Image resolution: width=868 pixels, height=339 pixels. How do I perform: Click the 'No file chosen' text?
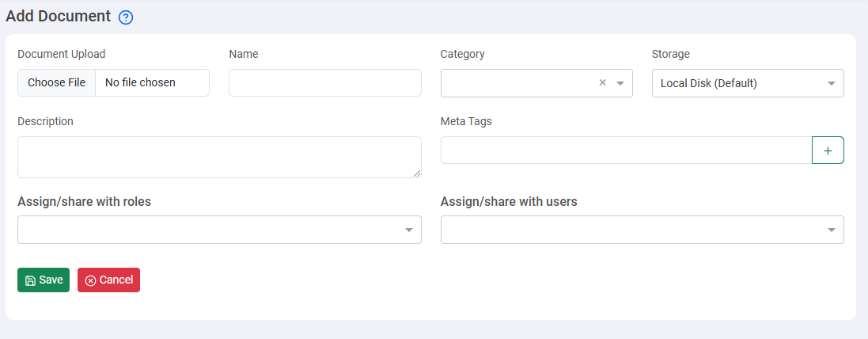click(140, 83)
